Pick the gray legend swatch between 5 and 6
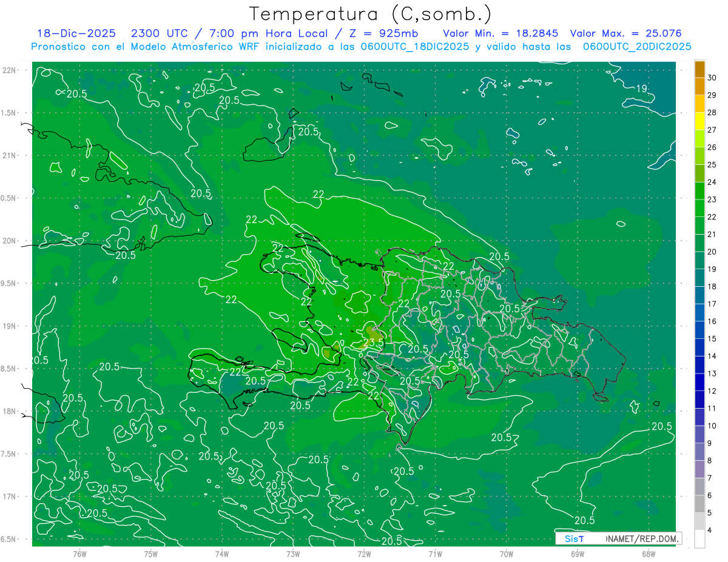This screenshot has height=562, width=728. click(x=699, y=504)
